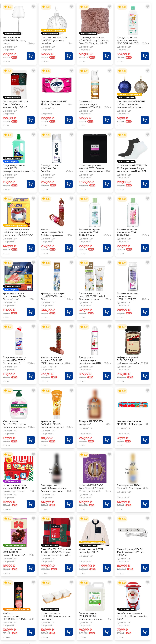
Task: Open Доместос toilet cleaner product title
Action: click(14, 360)
